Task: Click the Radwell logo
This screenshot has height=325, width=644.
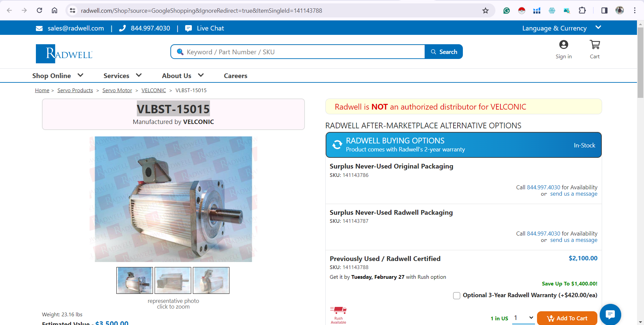Action: 64,54
